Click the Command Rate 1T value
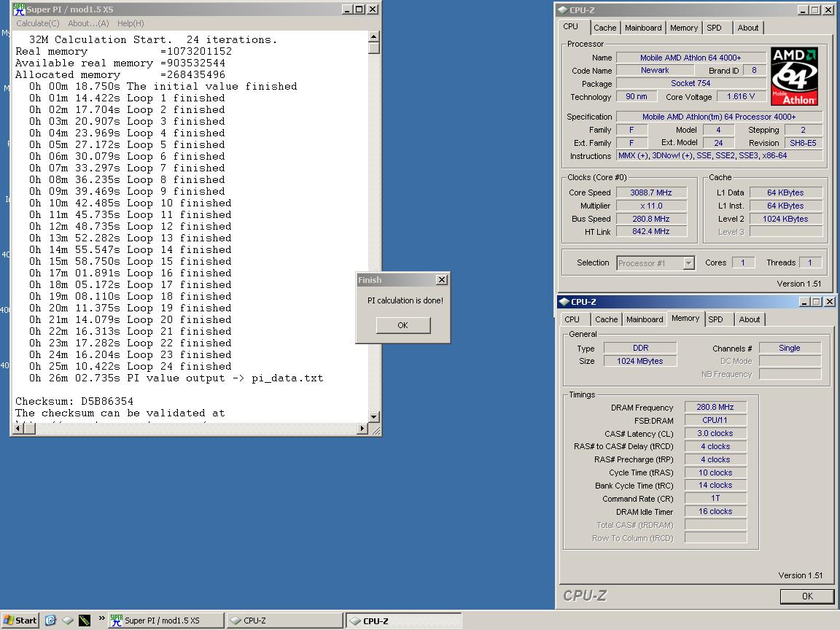 tap(715, 498)
